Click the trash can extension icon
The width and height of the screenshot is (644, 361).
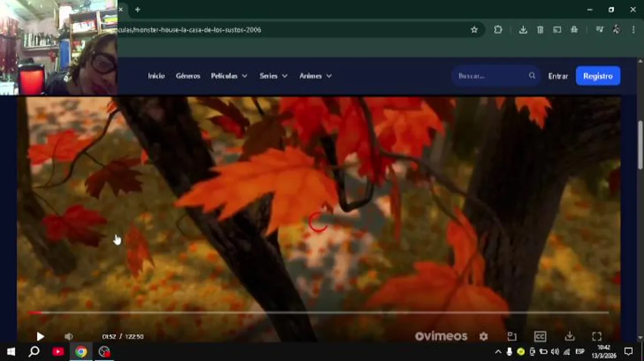click(x=540, y=30)
